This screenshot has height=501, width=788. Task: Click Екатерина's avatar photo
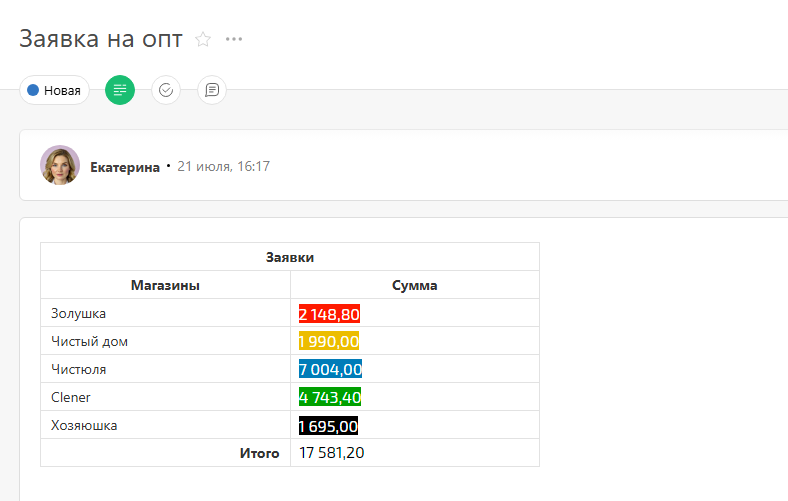(x=60, y=165)
